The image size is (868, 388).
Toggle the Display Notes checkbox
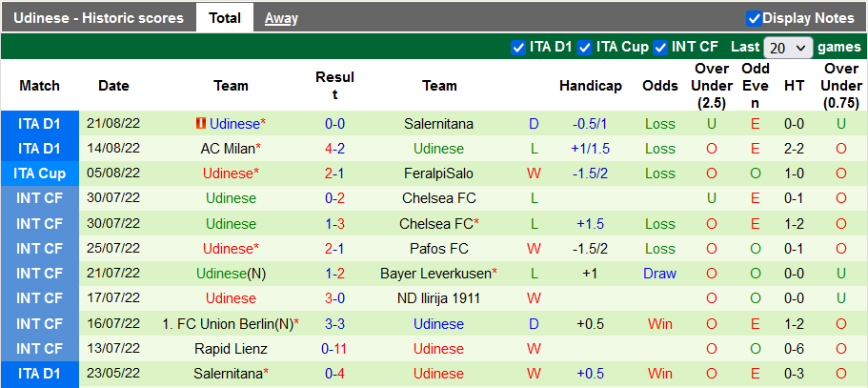point(754,18)
